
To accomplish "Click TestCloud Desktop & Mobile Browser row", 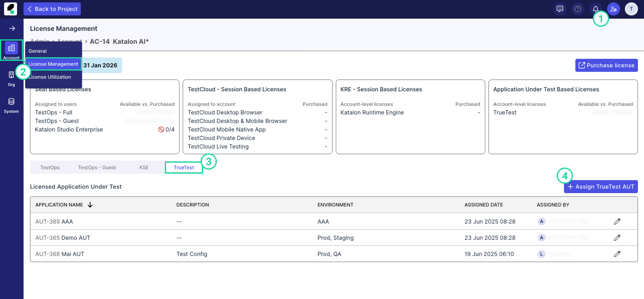I will tap(257, 121).
